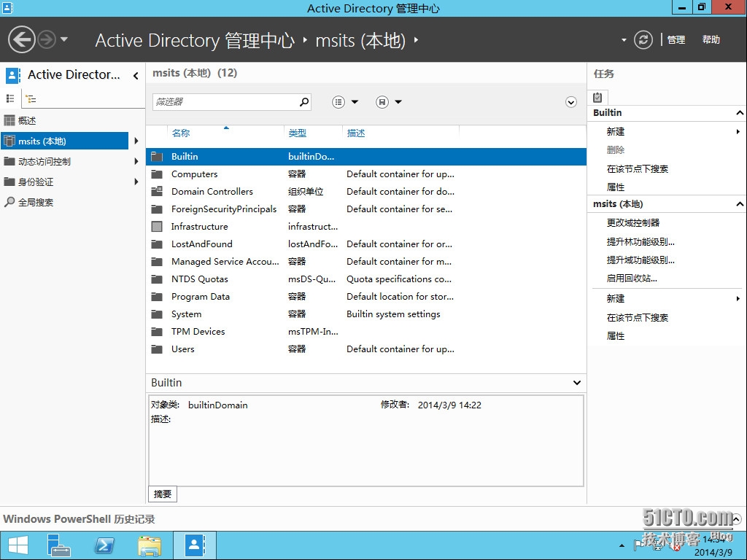Click the Managed Service Accounts folder icon
747x560 pixels.
point(157,262)
